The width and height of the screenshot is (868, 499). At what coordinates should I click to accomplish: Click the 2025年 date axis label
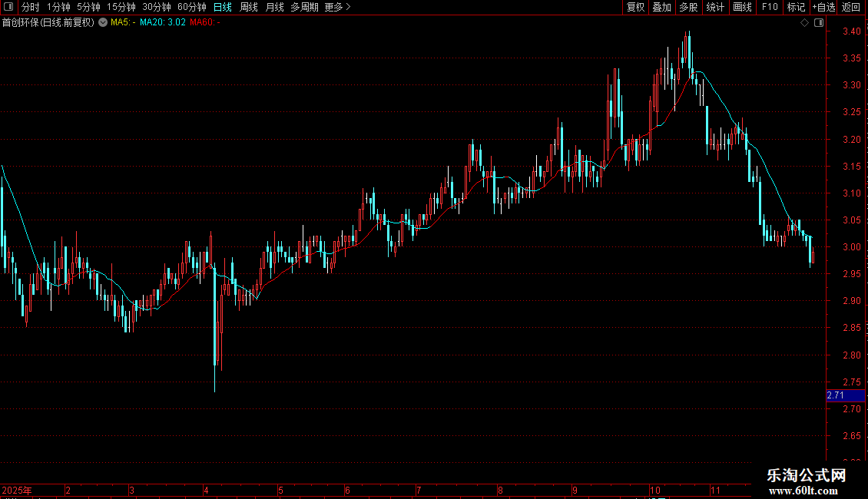pos(17,490)
